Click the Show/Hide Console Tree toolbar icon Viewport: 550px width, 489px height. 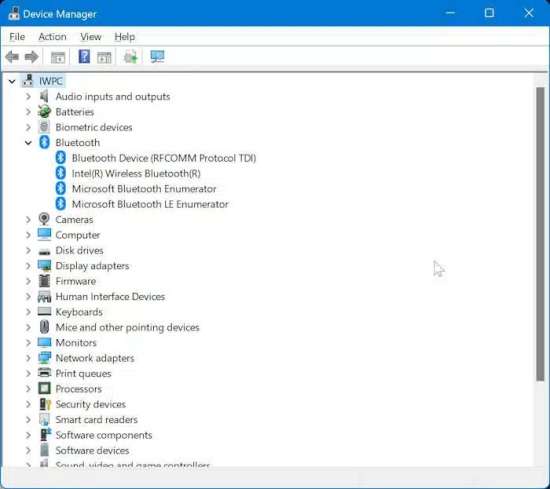[x=58, y=57]
